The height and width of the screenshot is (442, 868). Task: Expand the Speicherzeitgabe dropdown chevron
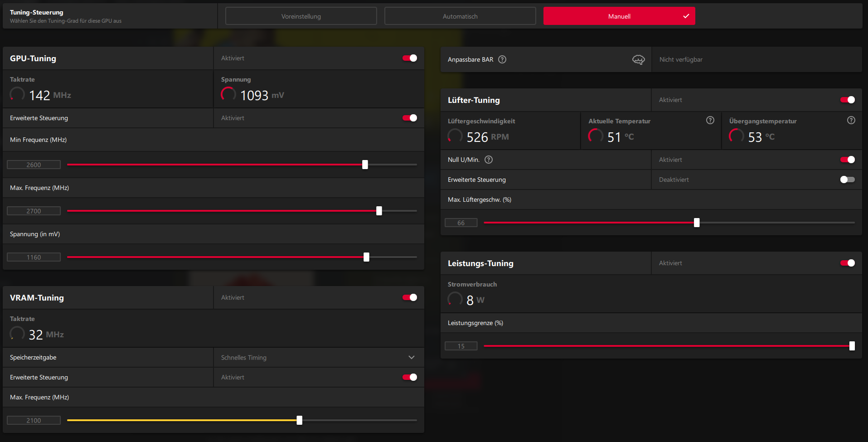click(412, 357)
